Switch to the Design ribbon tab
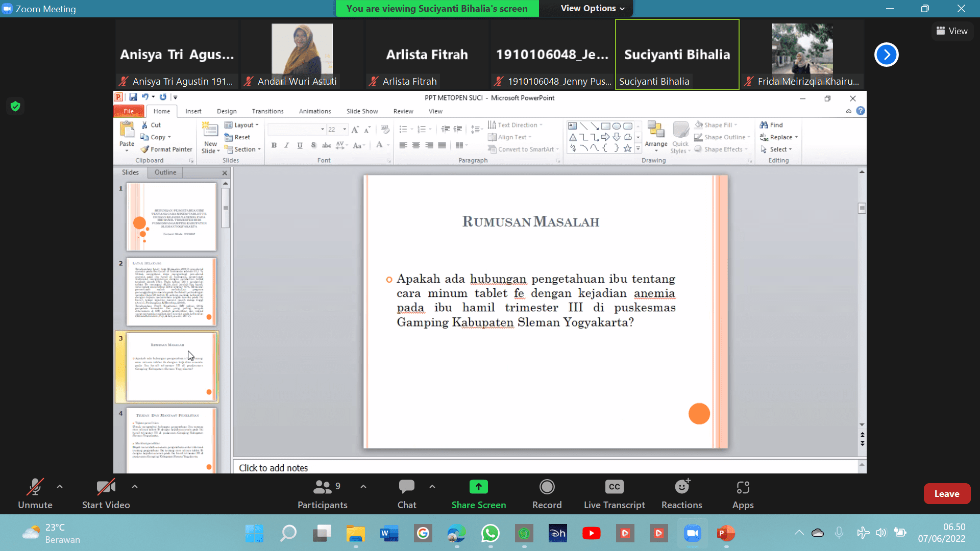Image resolution: width=980 pixels, height=551 pixels. click(227, 111)
